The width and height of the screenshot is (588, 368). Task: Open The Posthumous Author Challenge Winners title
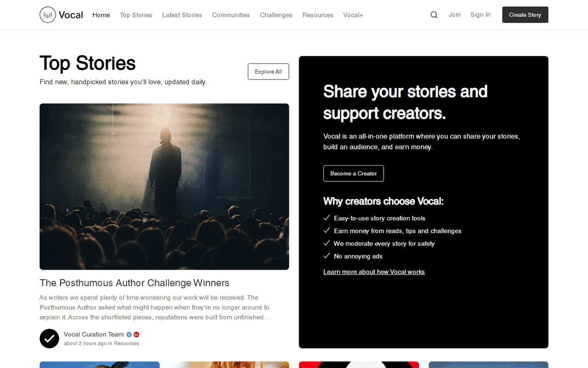[135, 283]
